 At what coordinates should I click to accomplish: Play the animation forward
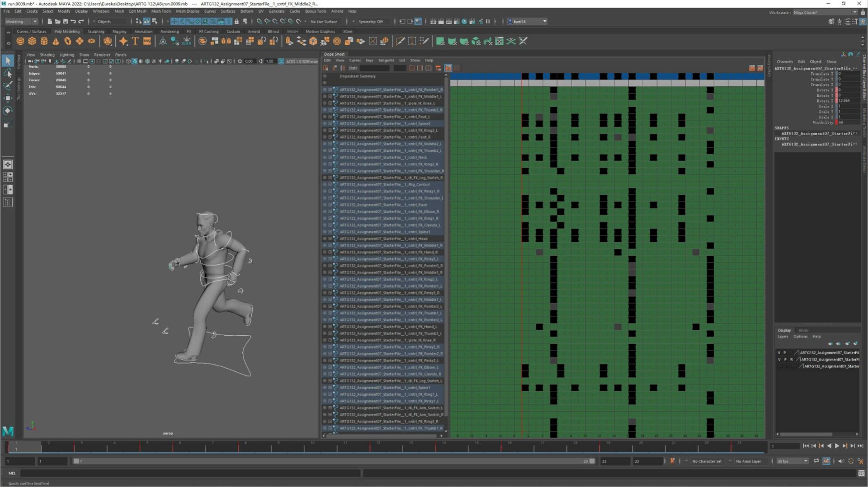coord(836,446)
